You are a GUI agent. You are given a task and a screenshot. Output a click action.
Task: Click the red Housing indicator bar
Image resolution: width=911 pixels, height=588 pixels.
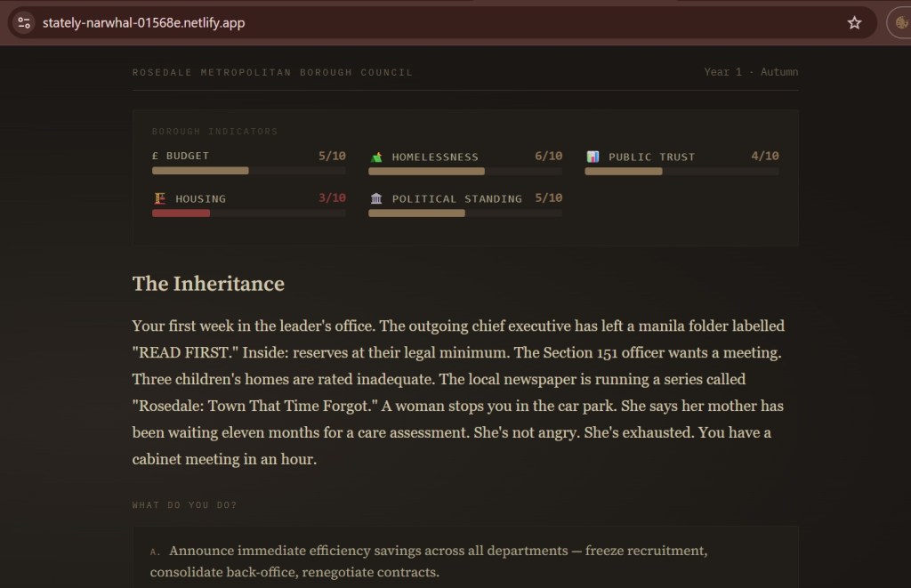[x=248, y=213]
